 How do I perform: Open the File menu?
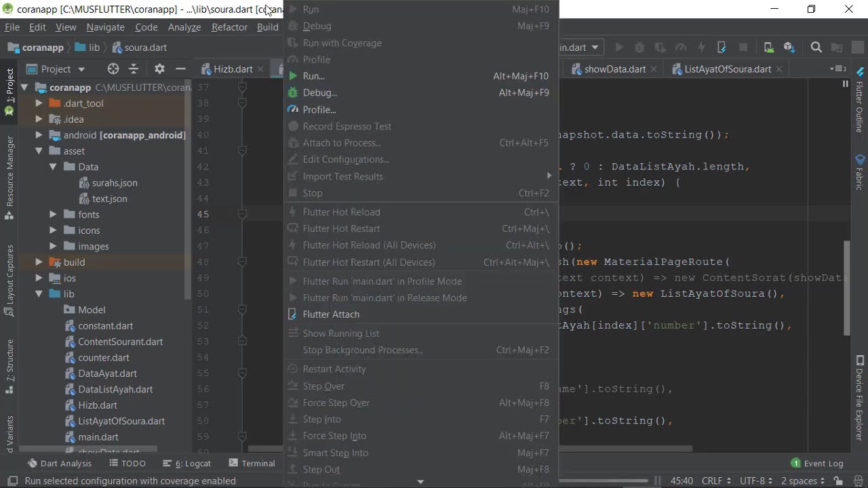pos(12,27)
